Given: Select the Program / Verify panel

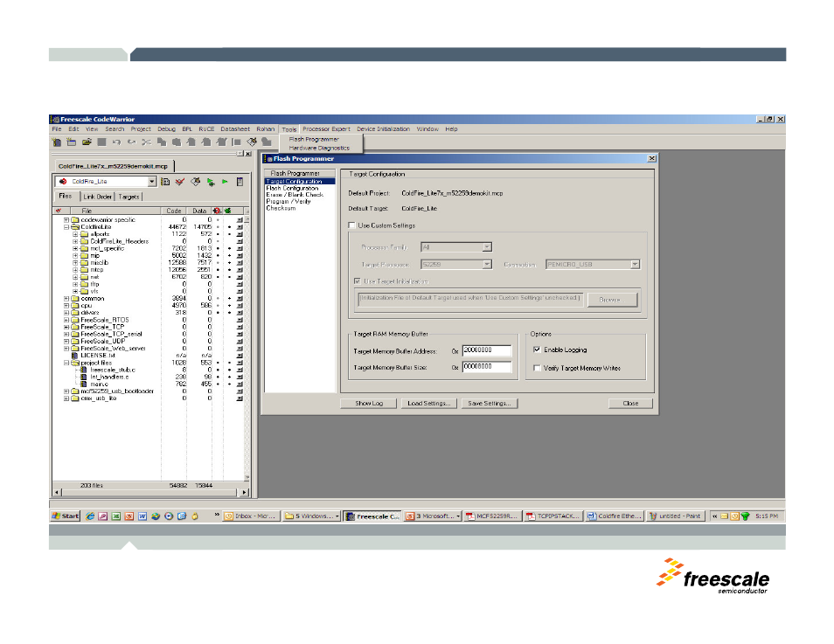Looking at the screenshot, I should (288, 202).
